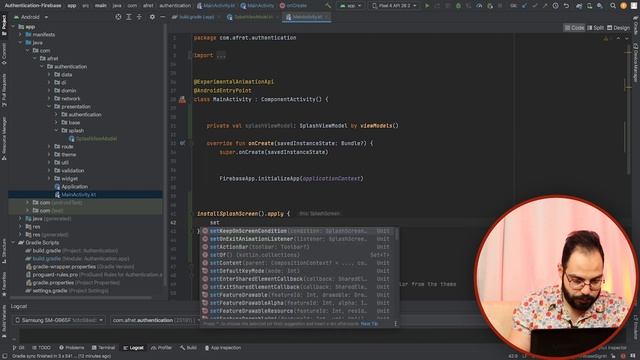This screenshot has height=360, width=640.
Task: Open the build.gradle (:app) editor tab
Action: (x=195, y=17)
